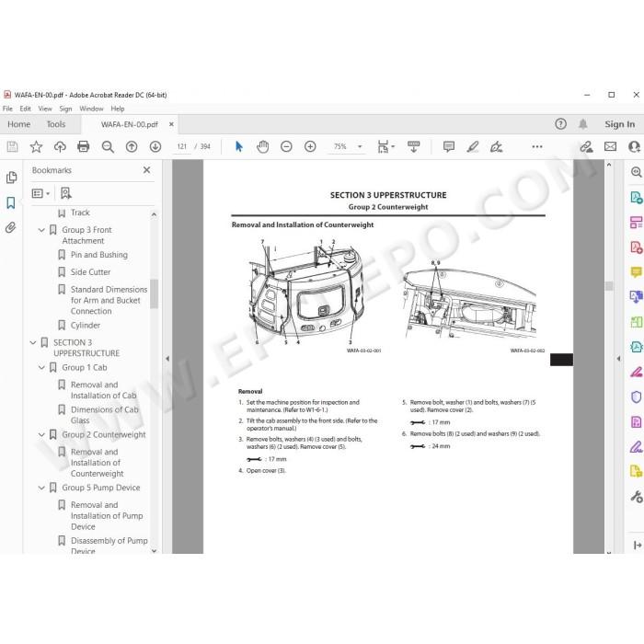Collapse the Group 2 Counterweight bookmark
Image resolution: width=644 pixels, height=644 pixels.
pyautogui.click(x=41, y=434)
